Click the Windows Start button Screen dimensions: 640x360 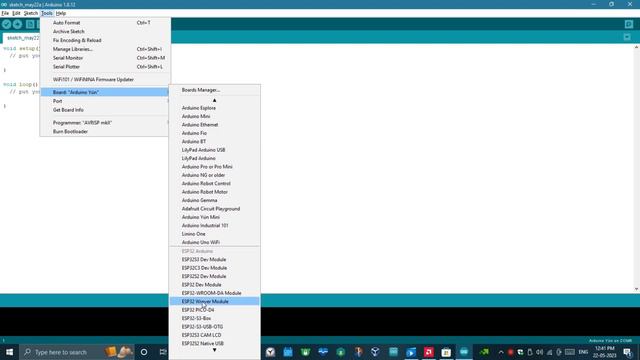(9, 352)
